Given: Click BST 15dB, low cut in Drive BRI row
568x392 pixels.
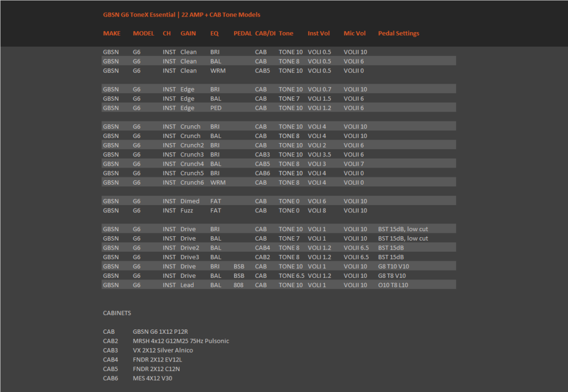Looking at the screenshot, I should point(403,229).
